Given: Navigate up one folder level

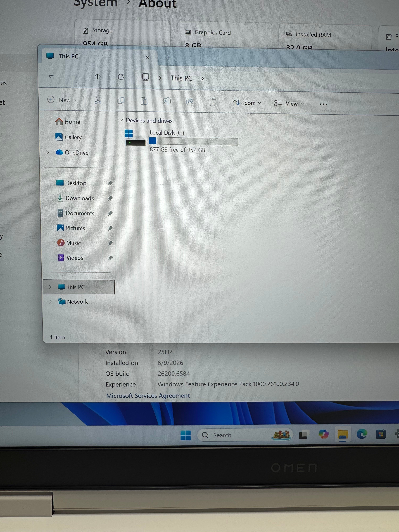Looking at the screenshot, I should 97,77.
